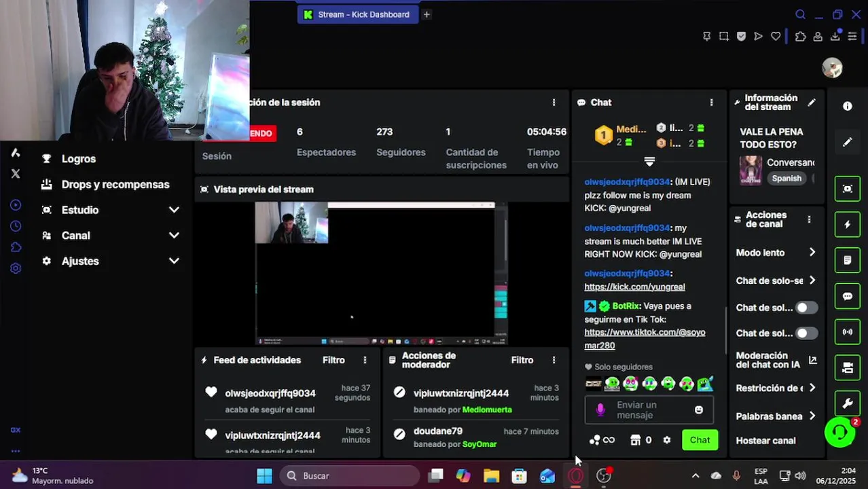Open browser search magnifier icon

(800, 14)
